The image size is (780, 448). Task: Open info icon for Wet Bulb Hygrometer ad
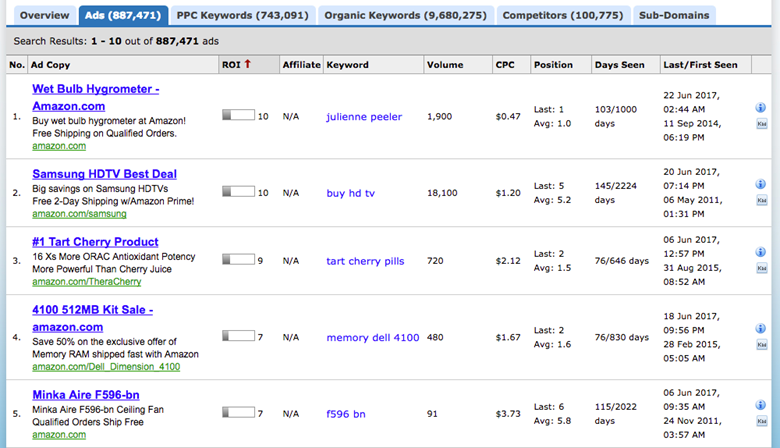click(x=761, y=107)
